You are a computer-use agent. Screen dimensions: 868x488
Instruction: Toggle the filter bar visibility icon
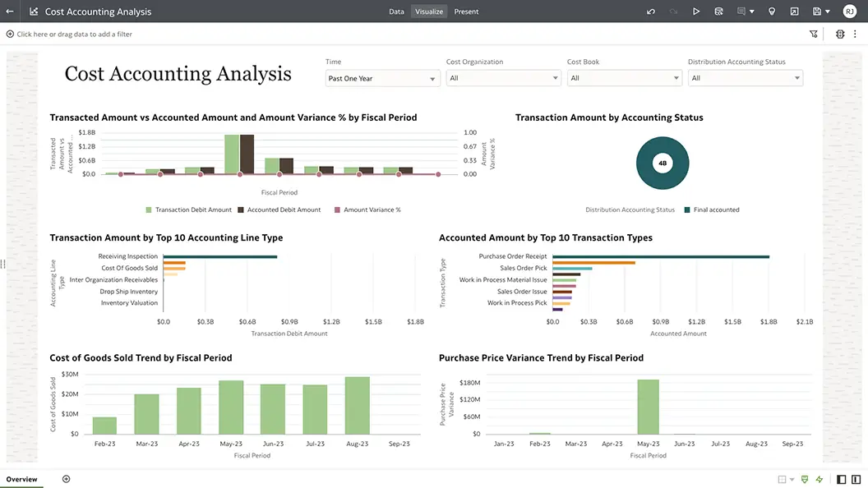814,34
